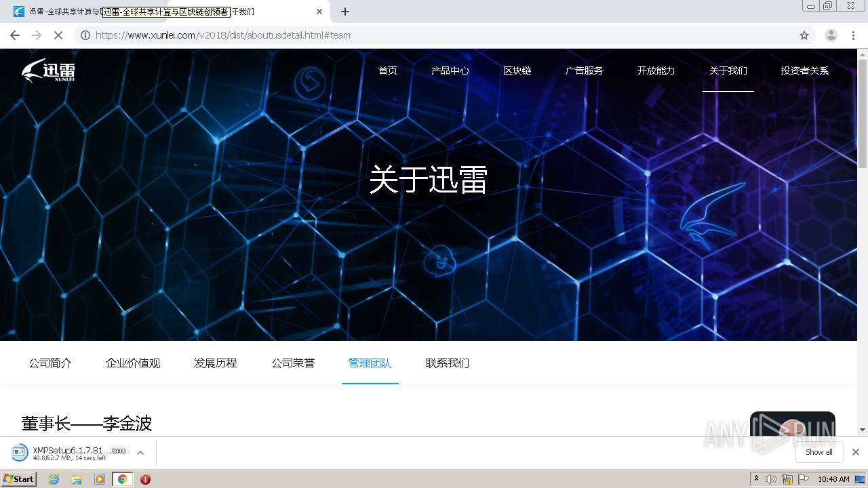Close the Xunlei browser tab
This screenshot has width=868, height=488.
[319, 12]
